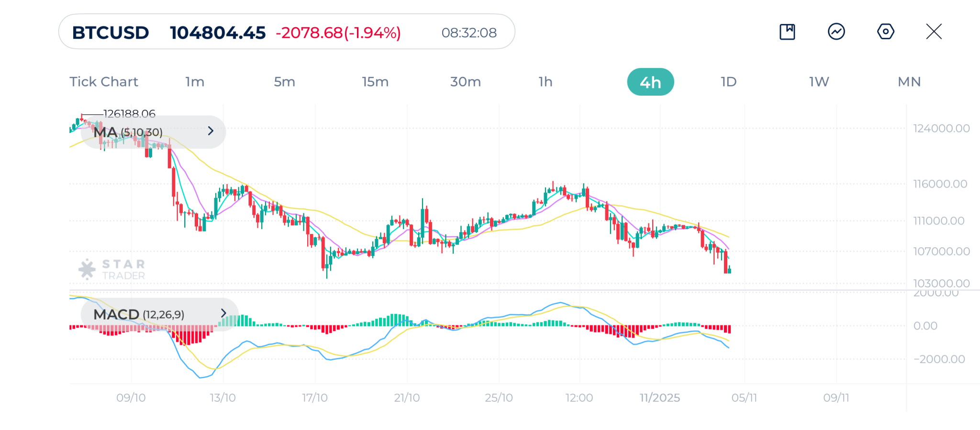Click the Star Trader watermark logo
This screenshot has height=430, width=980.
112,269
